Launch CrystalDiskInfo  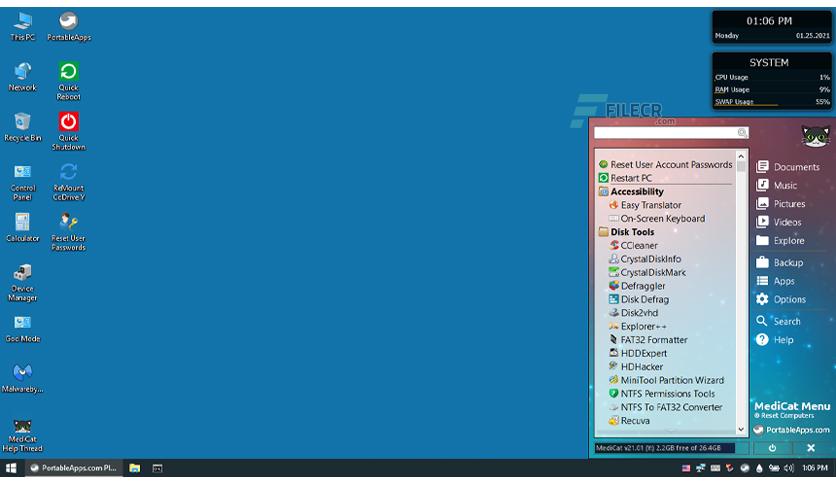pos(645,259)
